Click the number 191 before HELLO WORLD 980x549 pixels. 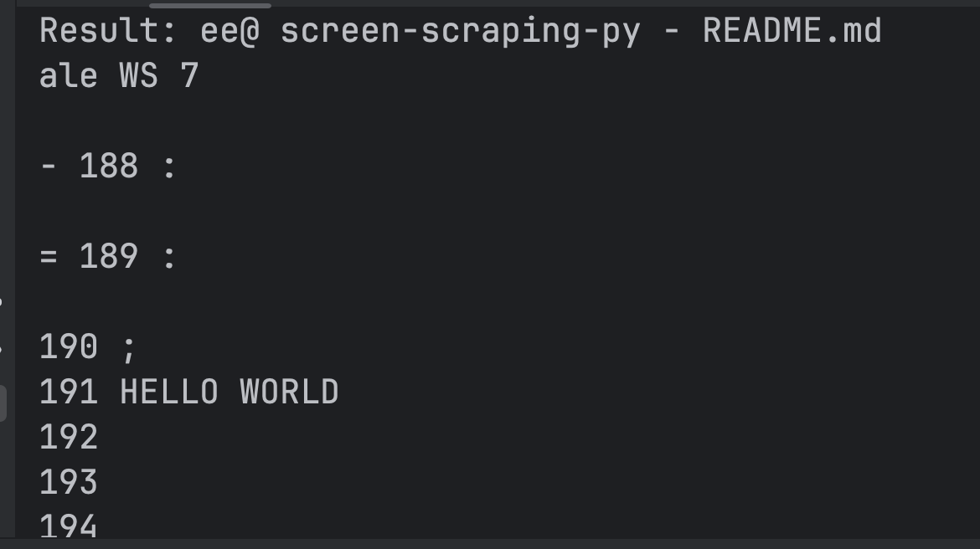click(x=69, y=392)
